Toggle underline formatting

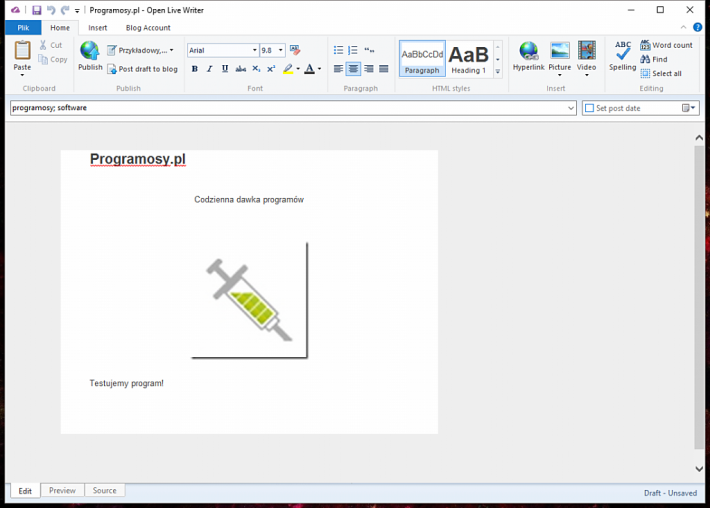pos(225,69)
